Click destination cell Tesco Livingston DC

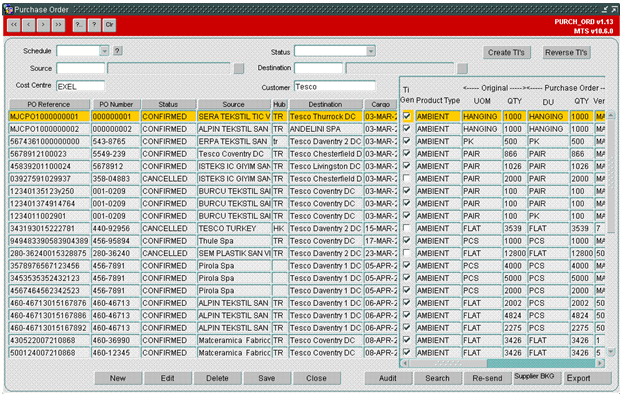tap(326, 166)
